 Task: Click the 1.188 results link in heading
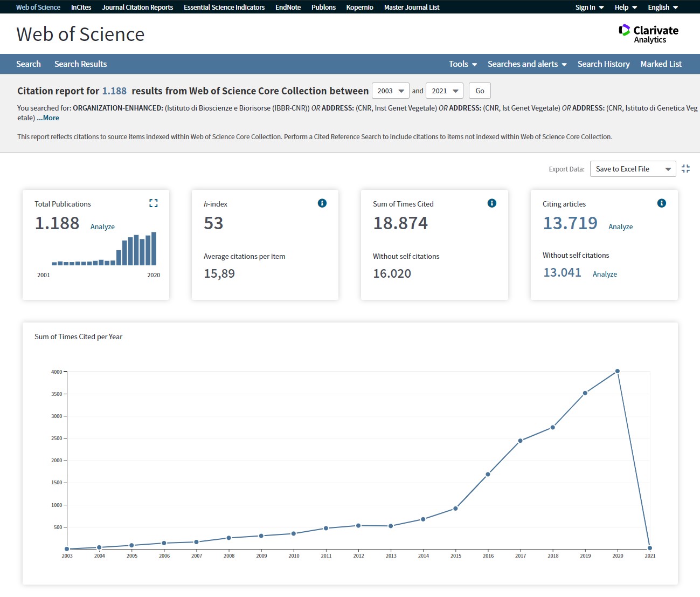(x=114, y=91)
